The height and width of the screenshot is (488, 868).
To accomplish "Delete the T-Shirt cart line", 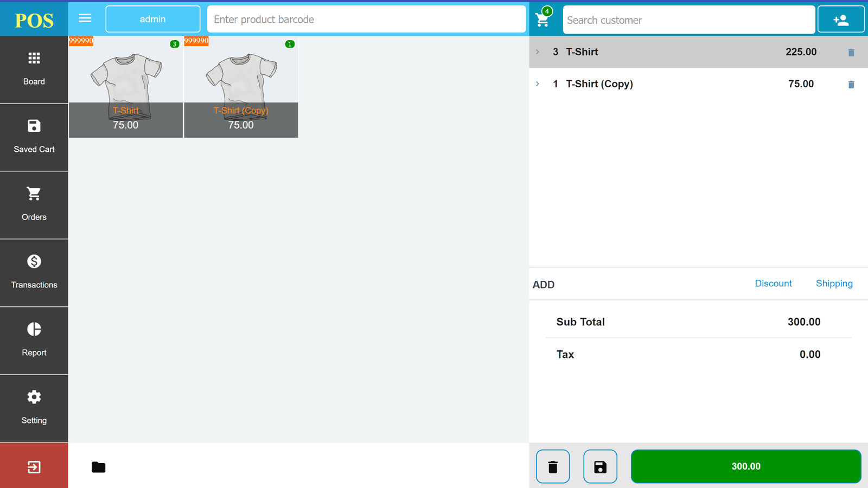I will click(x=851, y=53).
